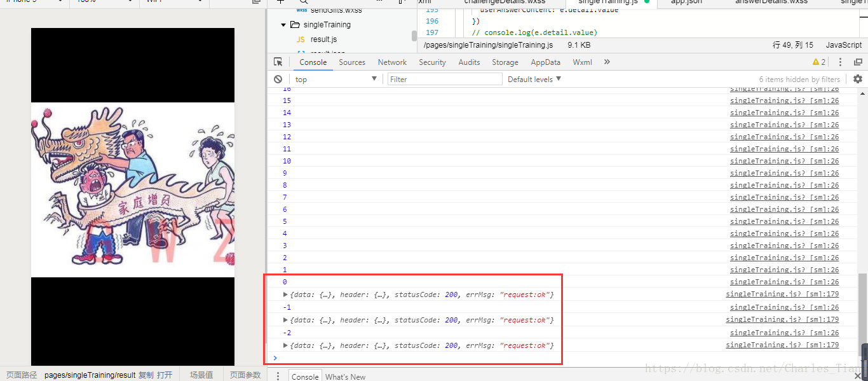Expand the response object logged after -1

click(x=285, y=320)
